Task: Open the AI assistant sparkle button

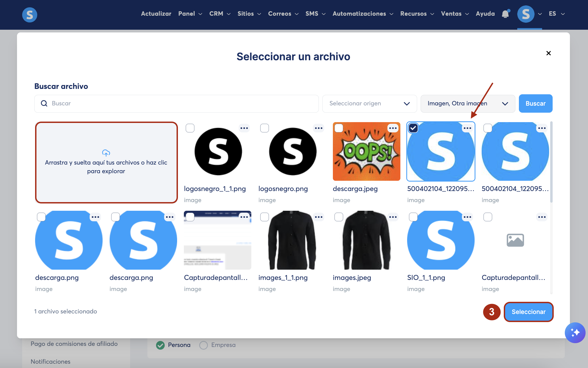Action: (575, 333)
